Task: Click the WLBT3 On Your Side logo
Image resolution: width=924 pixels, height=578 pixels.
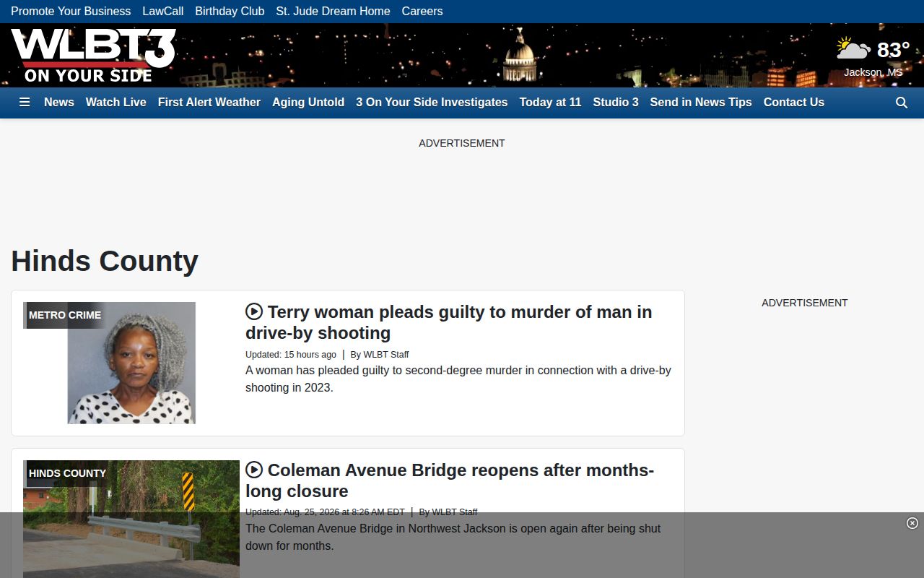Action: coord(93,56)
